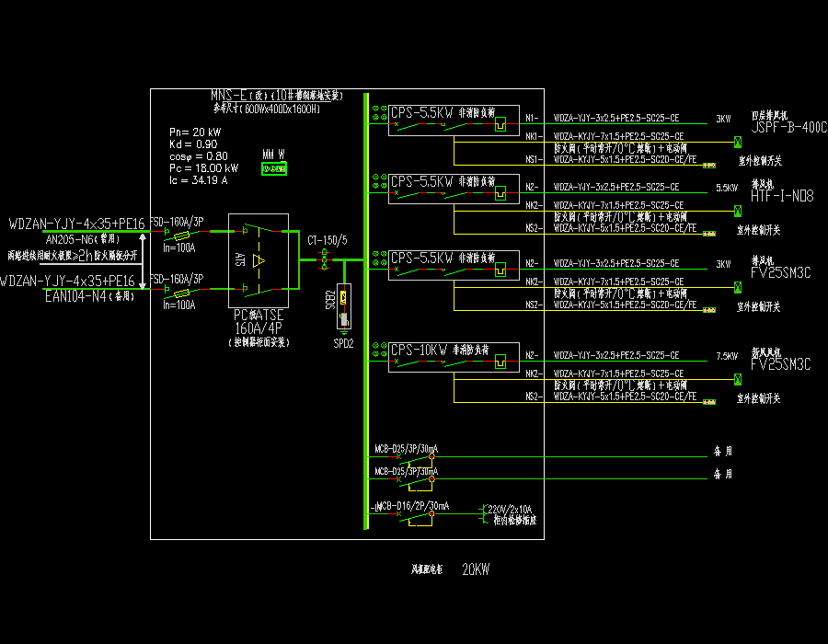Click the yellow fuse on upper FSD-160A/3P

coord(182,235)
